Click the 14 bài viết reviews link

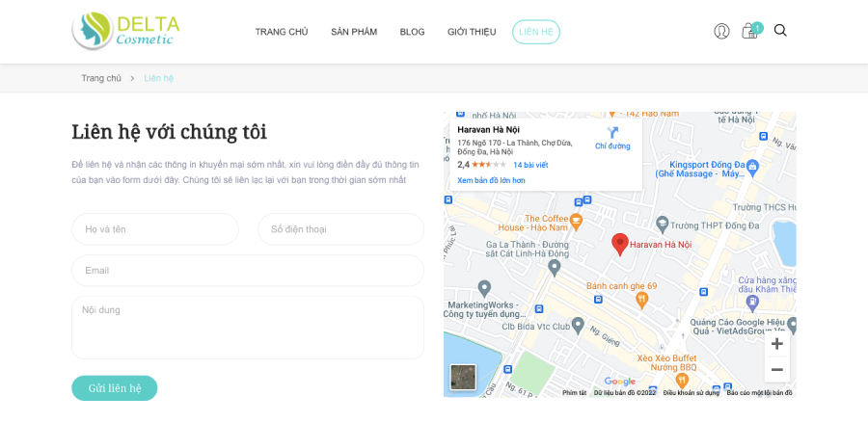(x=530, y=165)
